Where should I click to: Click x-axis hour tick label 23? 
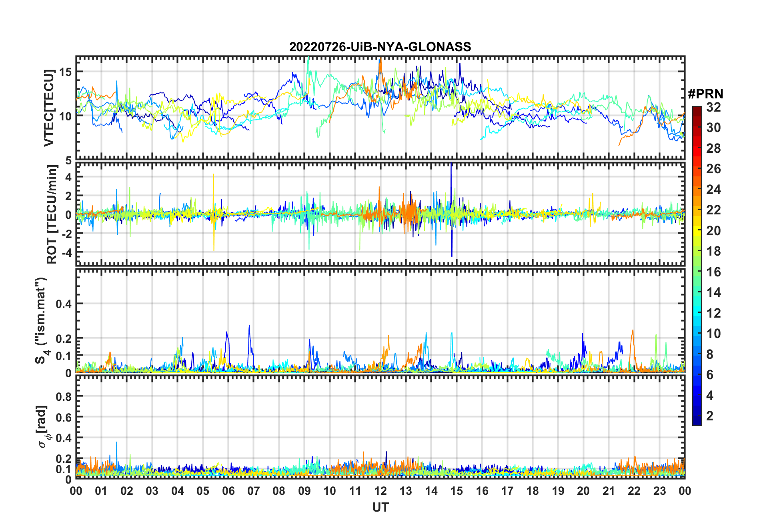(x=659, y=491)
